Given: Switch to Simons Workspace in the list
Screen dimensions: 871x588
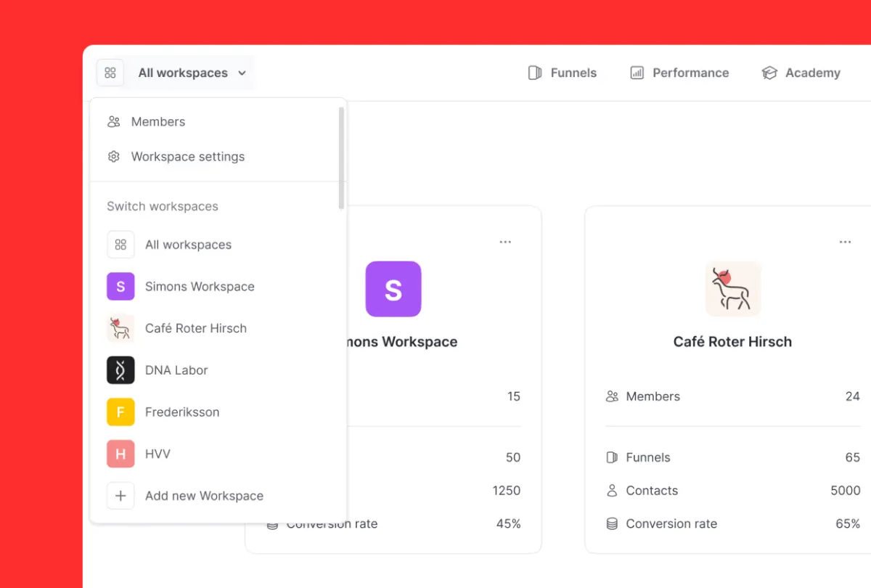Looking at the screenshot, I should click(215, 287).
